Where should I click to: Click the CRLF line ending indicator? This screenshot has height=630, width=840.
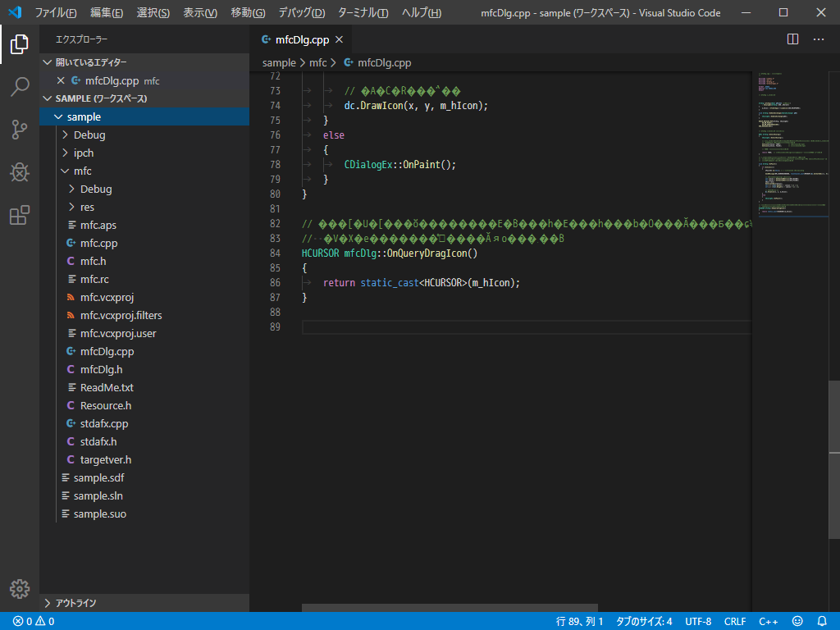735,621
